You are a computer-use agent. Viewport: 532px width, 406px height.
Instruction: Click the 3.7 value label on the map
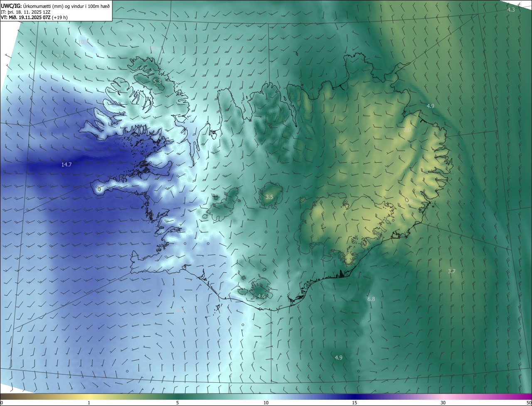(x=452, y=271)
